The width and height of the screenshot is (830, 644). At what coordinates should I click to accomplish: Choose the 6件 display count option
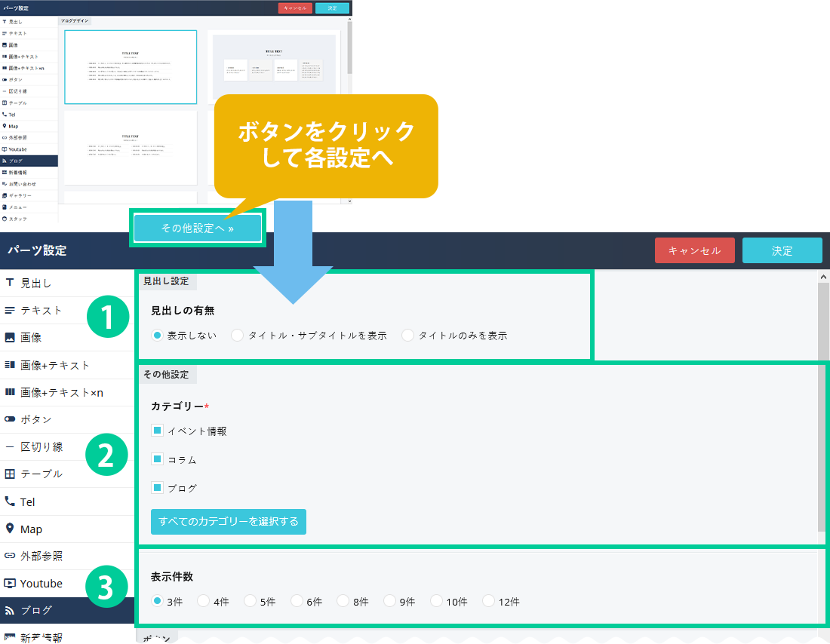tap(297, 601)
